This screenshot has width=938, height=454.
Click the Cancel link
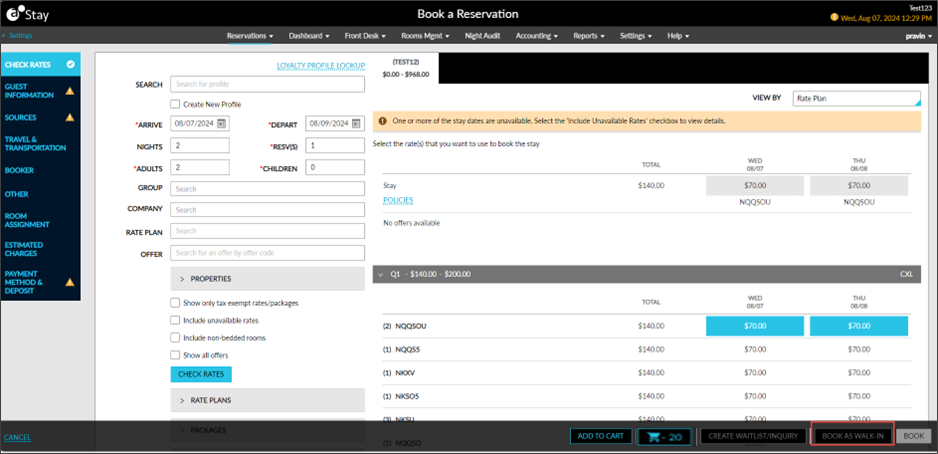pyautogui.click(x=17, y=437)
